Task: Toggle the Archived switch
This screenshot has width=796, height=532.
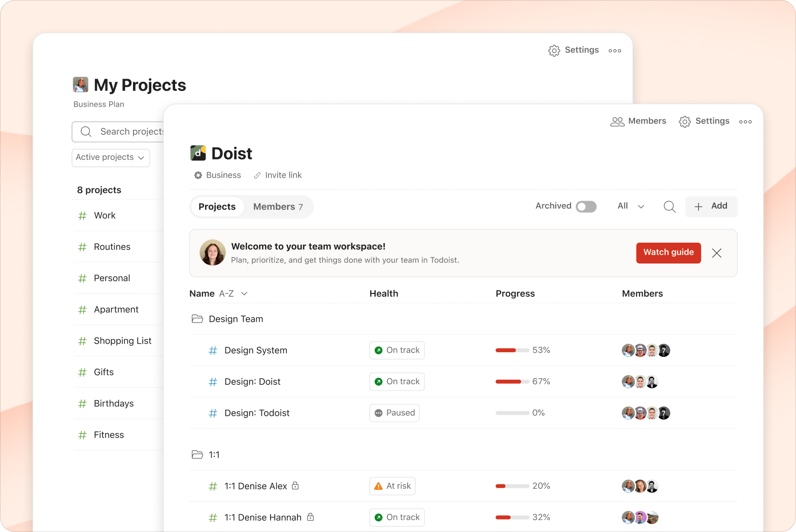Action: point(586,207)
